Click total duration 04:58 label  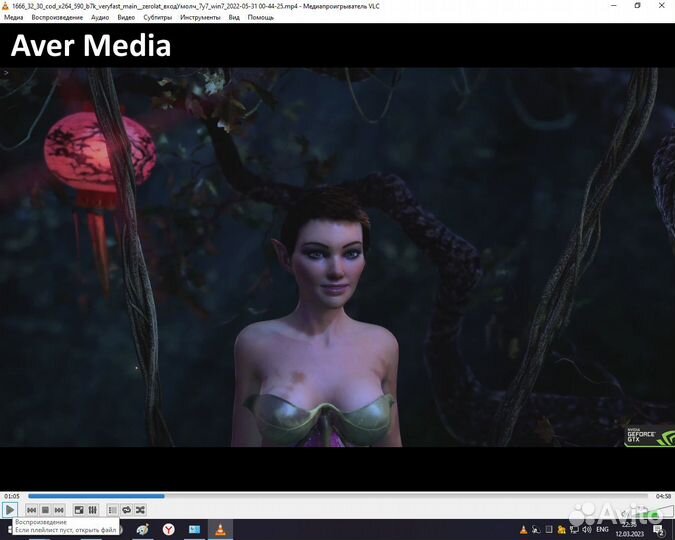663,496
